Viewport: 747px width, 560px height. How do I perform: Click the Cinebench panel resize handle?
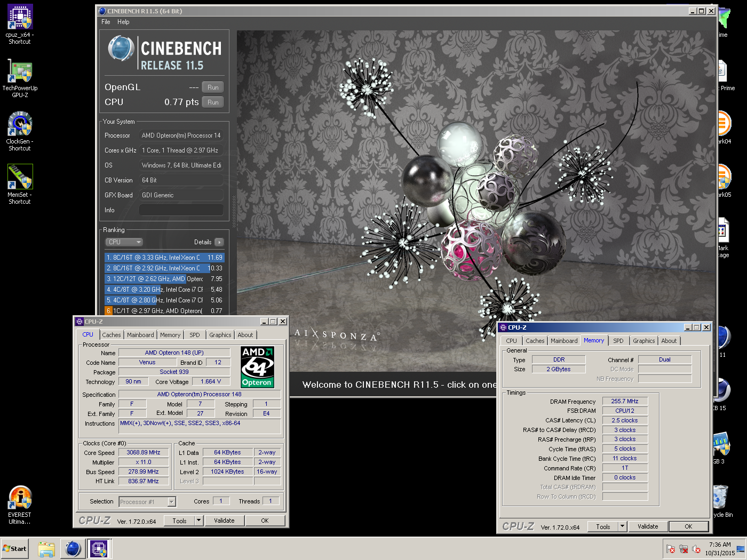[x=233, y=211]
